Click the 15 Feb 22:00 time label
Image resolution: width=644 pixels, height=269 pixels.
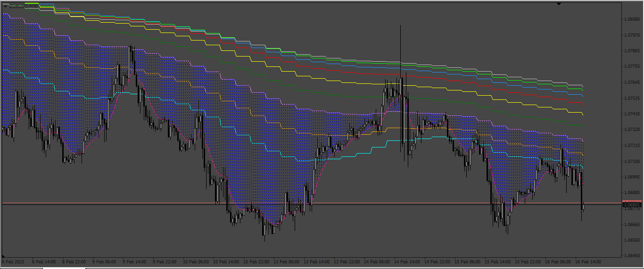(x=528, y=261)
